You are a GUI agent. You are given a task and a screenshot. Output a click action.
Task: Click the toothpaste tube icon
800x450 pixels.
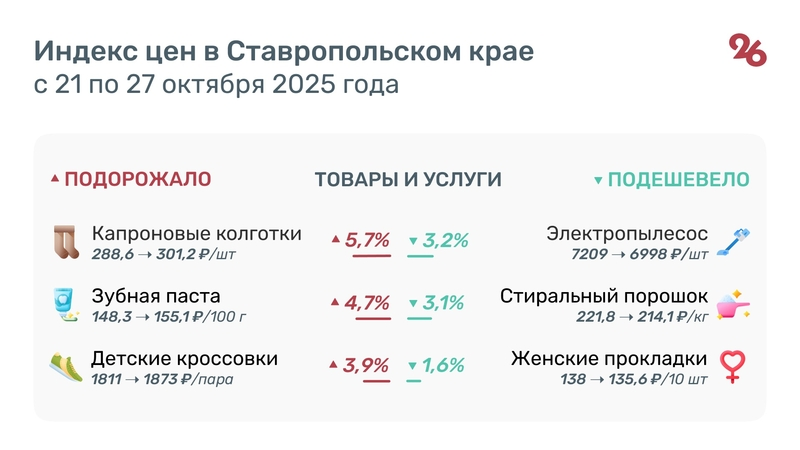pyautogui.click(x=65, y=305)
